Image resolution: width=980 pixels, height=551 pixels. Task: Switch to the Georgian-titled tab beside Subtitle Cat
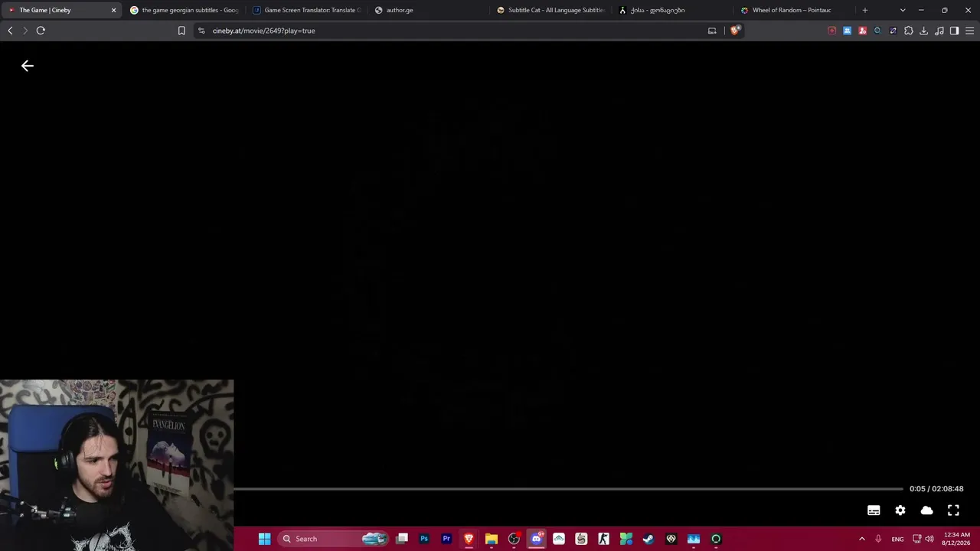pyautogui.click(x=674, y=10)
